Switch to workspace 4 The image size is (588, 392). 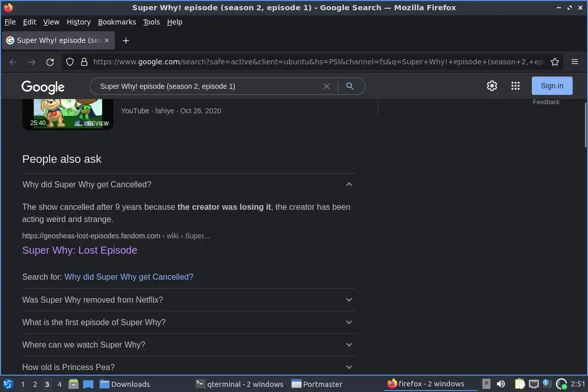(x=59, y=384)
